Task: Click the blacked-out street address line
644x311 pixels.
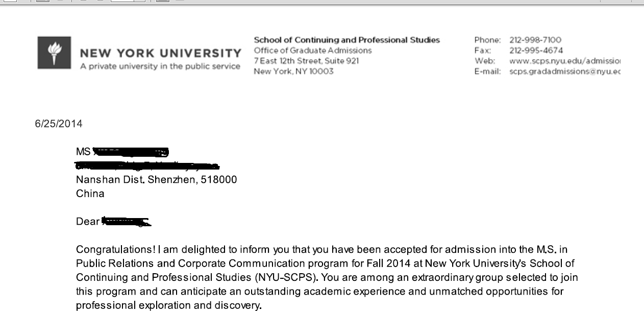Action: [x=147, y=165]
